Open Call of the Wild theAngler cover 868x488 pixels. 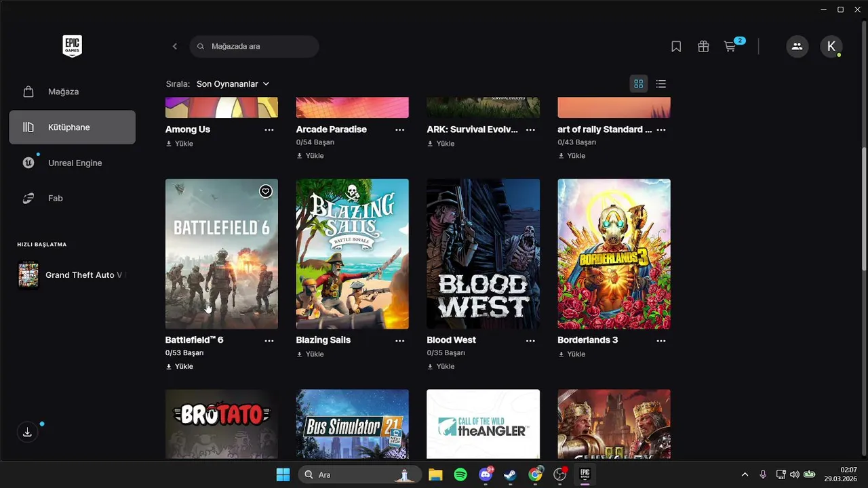click(483, 424)
